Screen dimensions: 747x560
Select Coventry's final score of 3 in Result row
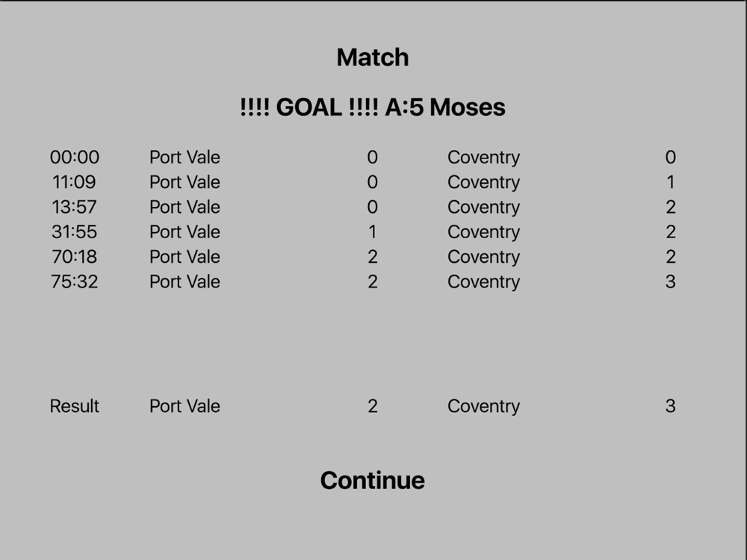tap(670, 406)
